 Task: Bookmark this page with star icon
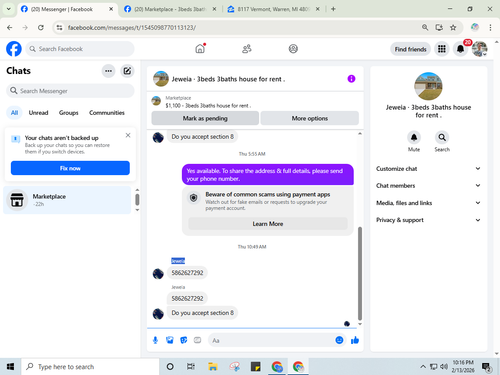453,27
